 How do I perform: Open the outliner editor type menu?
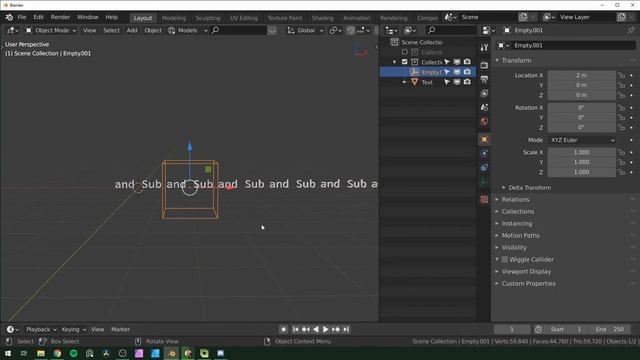point(391,30)
